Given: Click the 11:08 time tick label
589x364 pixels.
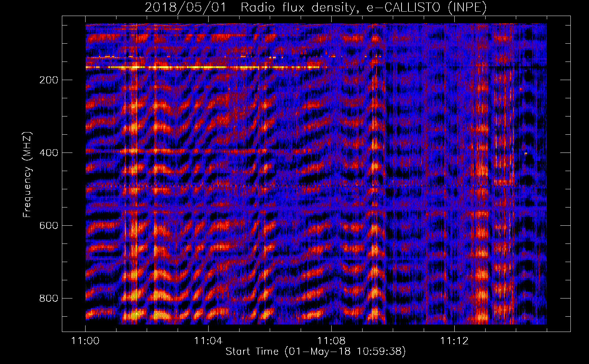Looking at the screenshot, I should click(x=331, y=341).
